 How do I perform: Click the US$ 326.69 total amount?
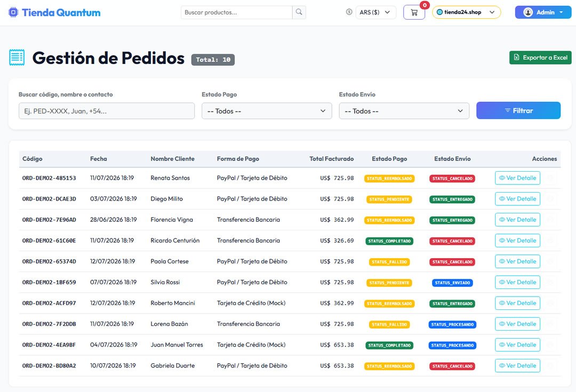(337, 241)
